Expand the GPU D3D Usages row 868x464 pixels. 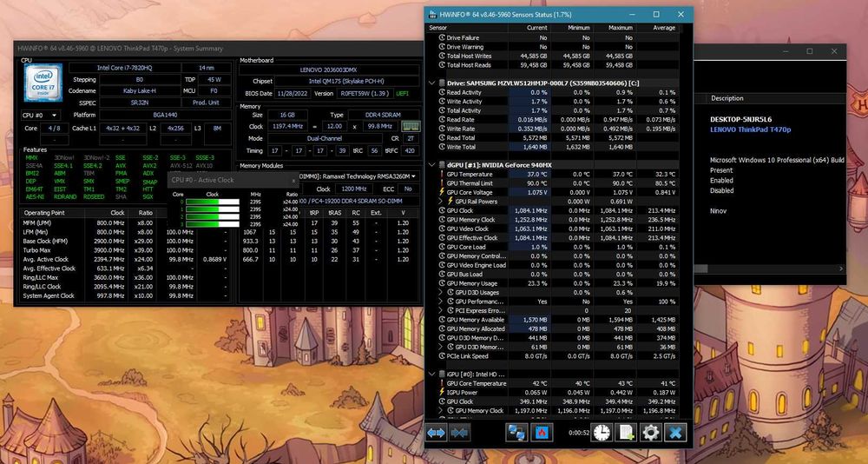pos(441,292)
